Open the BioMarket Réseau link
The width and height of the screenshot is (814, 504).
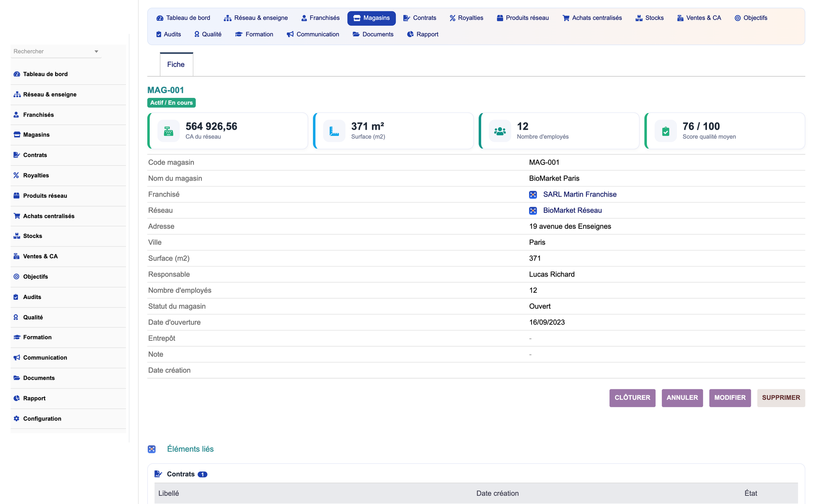tap(572, 210)
